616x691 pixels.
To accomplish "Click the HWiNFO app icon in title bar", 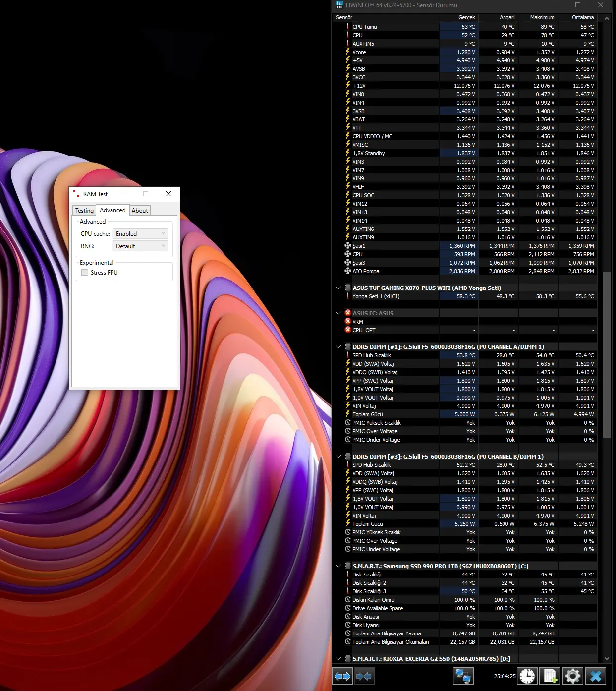I will [339, 5].
